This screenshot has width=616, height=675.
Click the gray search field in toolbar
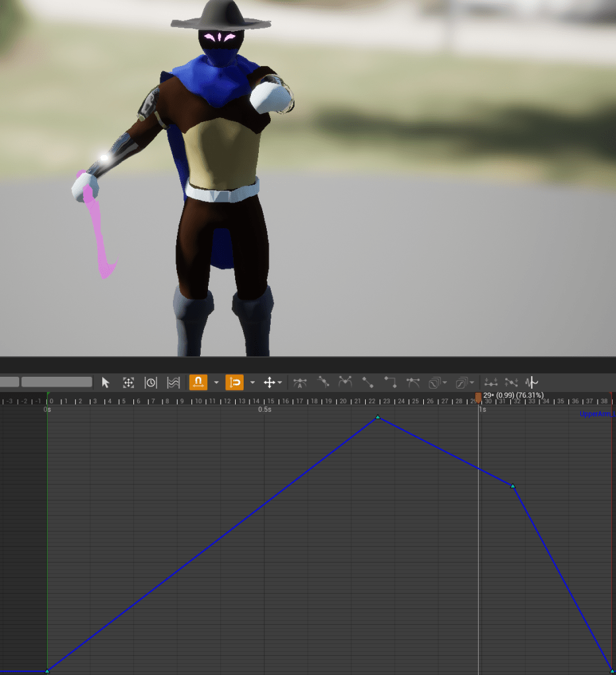tap(57, 382)
